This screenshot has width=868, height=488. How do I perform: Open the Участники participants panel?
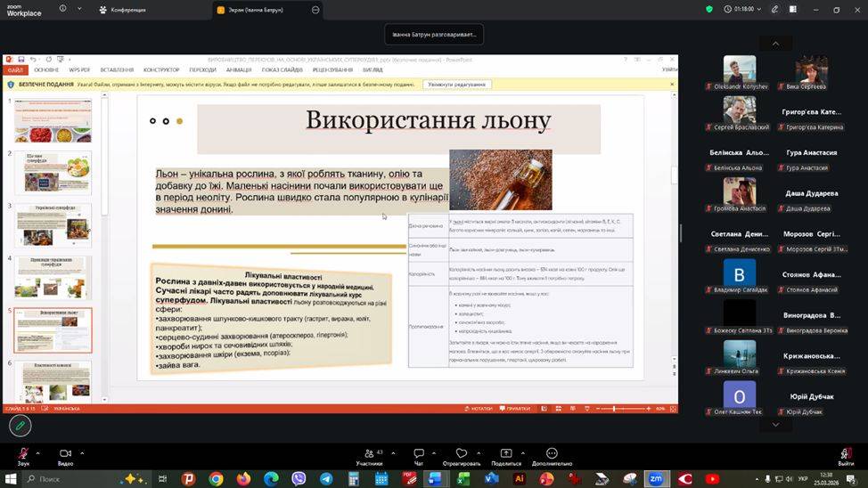(x=369, y=454)
